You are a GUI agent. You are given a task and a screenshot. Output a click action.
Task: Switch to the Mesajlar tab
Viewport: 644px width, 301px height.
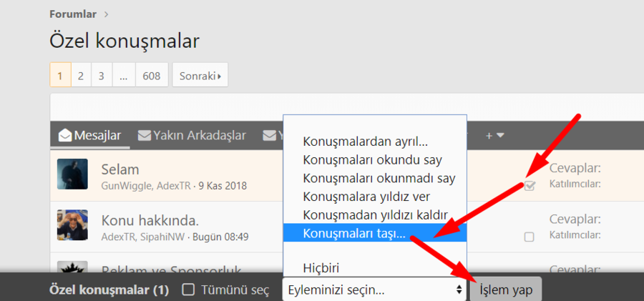[90, 135]
